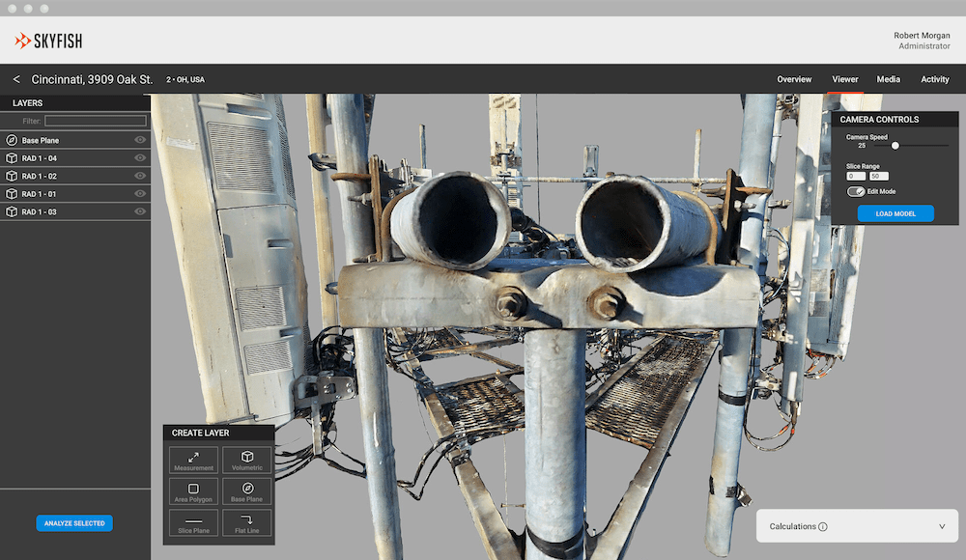Image resolution: width=966 pixels, height=560 pixels.
Task: Hide the RAD 1 - 03 layer
Action: pos(140,211)
